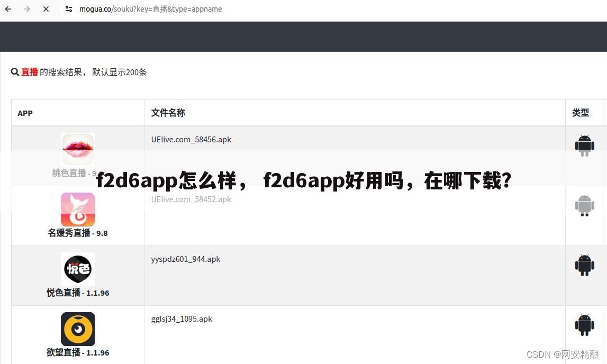Open the 欲望直播 app icon
607x364 pixels.
click(77, 329)
